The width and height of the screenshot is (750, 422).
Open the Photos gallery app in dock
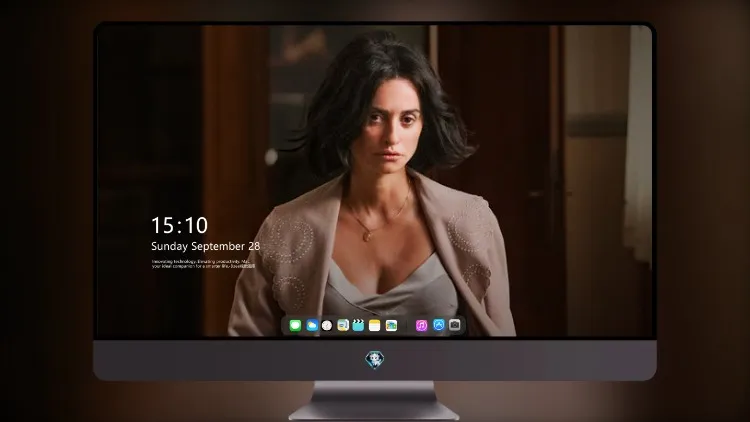[391, 325]
